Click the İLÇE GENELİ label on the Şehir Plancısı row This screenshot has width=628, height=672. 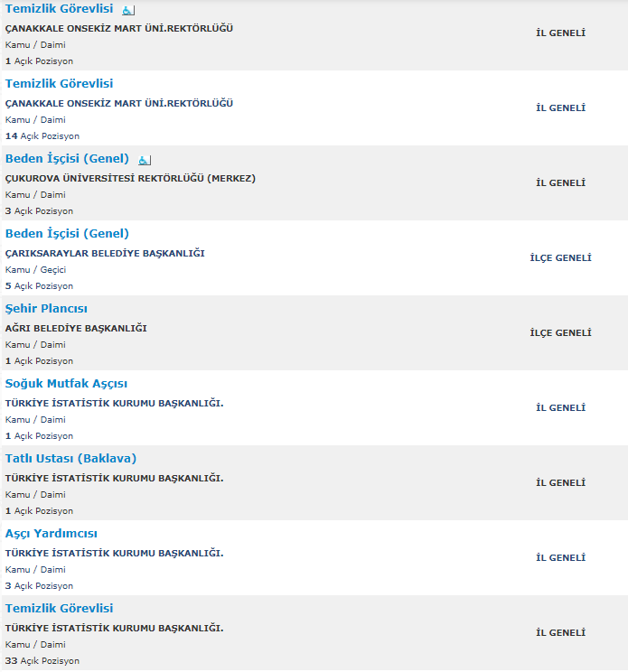pos(561,333)
